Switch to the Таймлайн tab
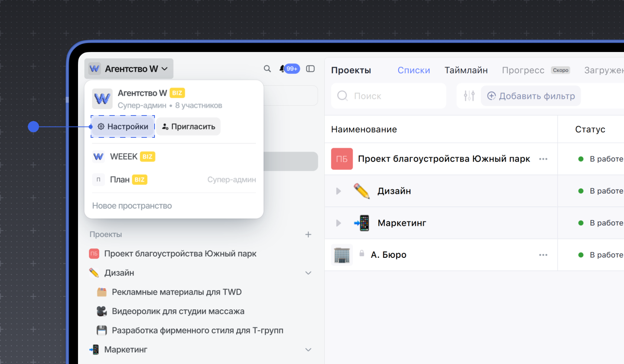624x364 pixels. [466, 70]
